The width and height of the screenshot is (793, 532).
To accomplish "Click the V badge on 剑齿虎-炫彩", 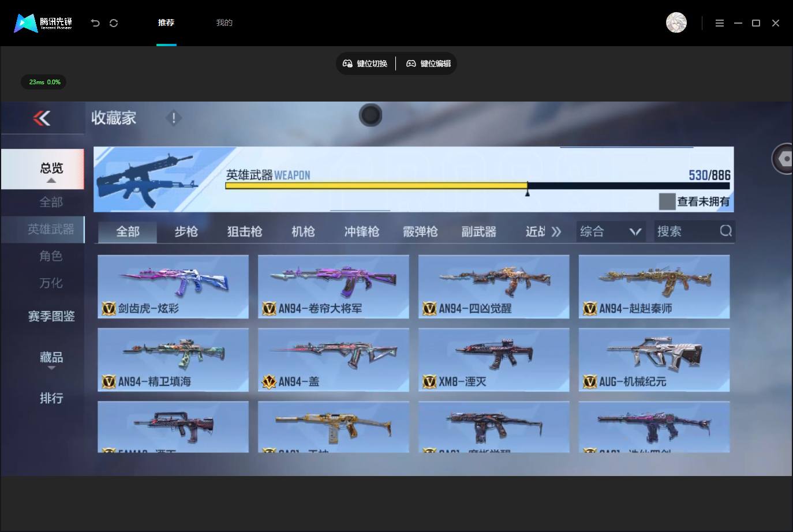I will pyautogui.click(x=109, y=309).
